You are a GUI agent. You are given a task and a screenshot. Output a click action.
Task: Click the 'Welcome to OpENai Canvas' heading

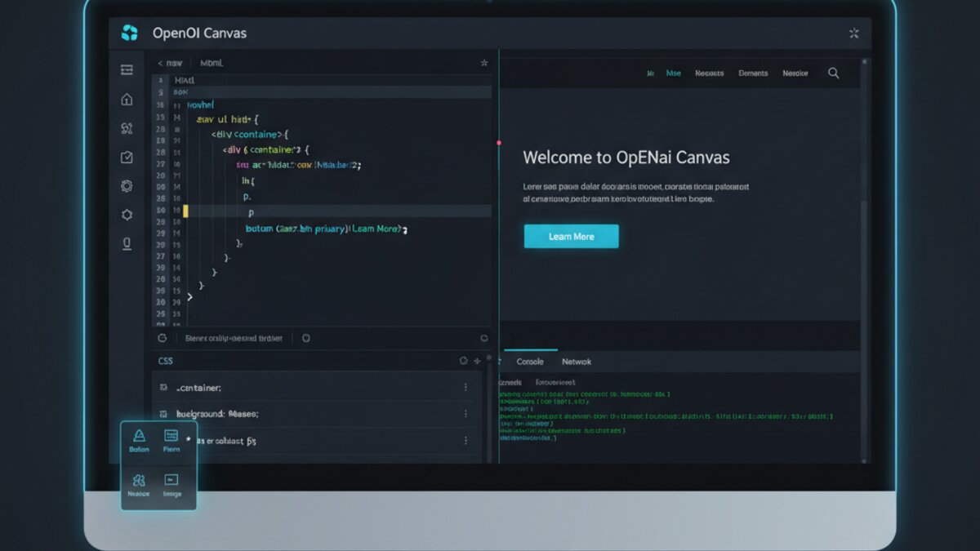(x=626, y=158)
